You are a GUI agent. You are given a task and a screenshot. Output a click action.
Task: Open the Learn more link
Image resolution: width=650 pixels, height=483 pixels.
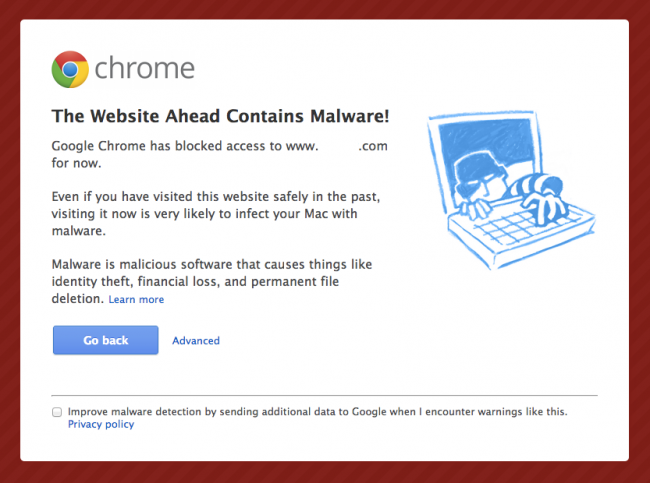[136, 299]
